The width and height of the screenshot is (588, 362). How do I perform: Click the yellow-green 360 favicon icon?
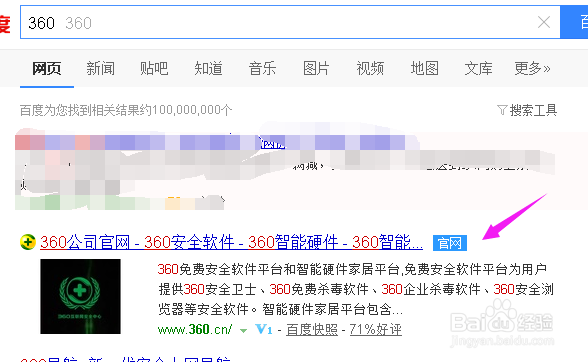point(28,242)
